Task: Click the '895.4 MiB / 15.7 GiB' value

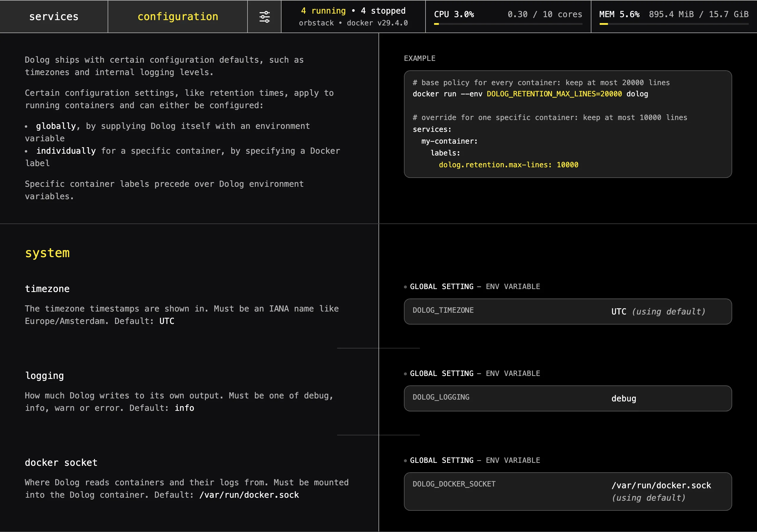Action: coord(699,14)
